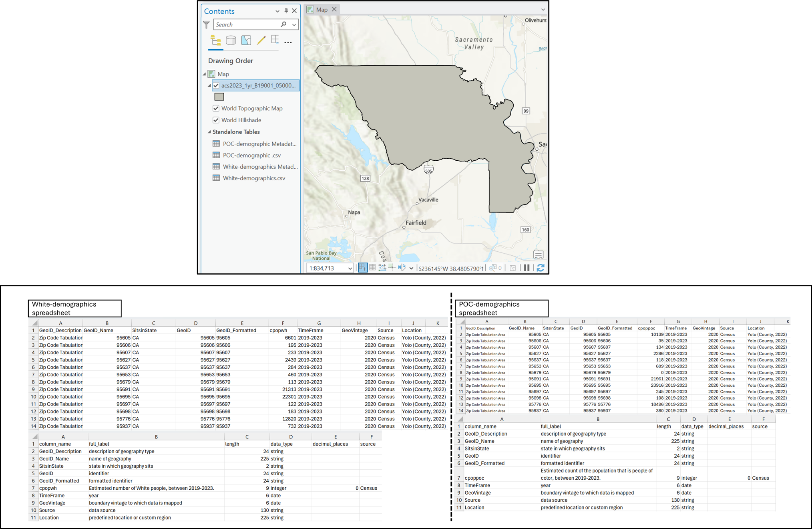The image size is (812, 529).
Task: Open White-demographics.csv in Contents
Action: pos(254,178)
